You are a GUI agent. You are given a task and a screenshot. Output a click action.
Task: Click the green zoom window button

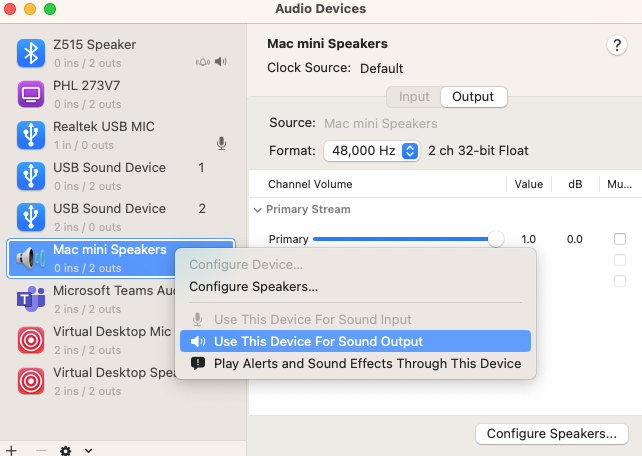(x=50, y=9)
